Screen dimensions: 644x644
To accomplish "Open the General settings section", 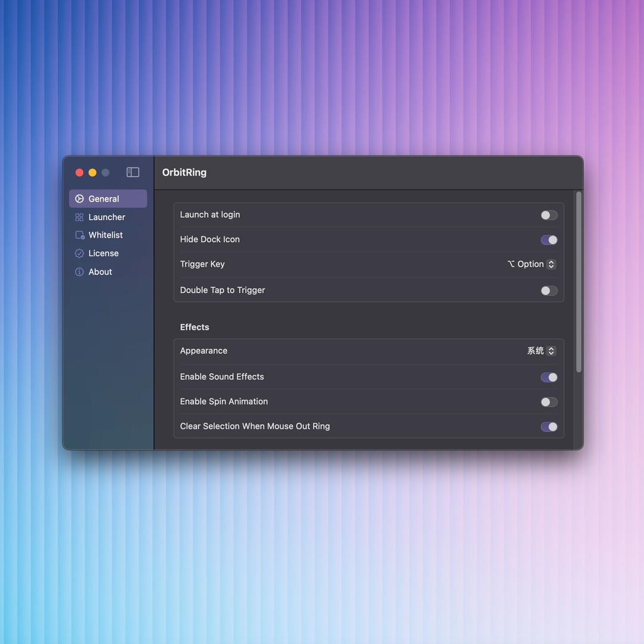I will tap(108, 199).
